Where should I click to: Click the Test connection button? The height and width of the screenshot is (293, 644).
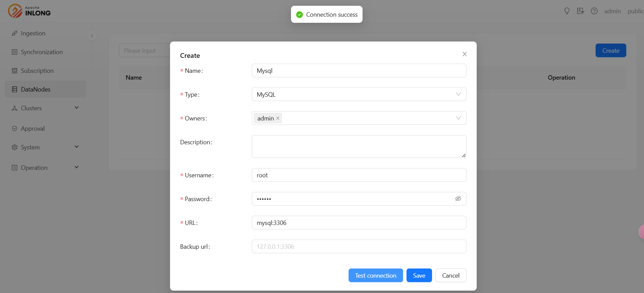pyautogui.click(x=375, y=276)
